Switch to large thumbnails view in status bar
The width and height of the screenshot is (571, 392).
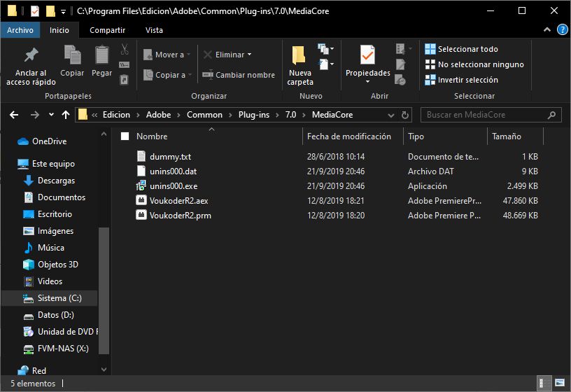click(559, 384)
